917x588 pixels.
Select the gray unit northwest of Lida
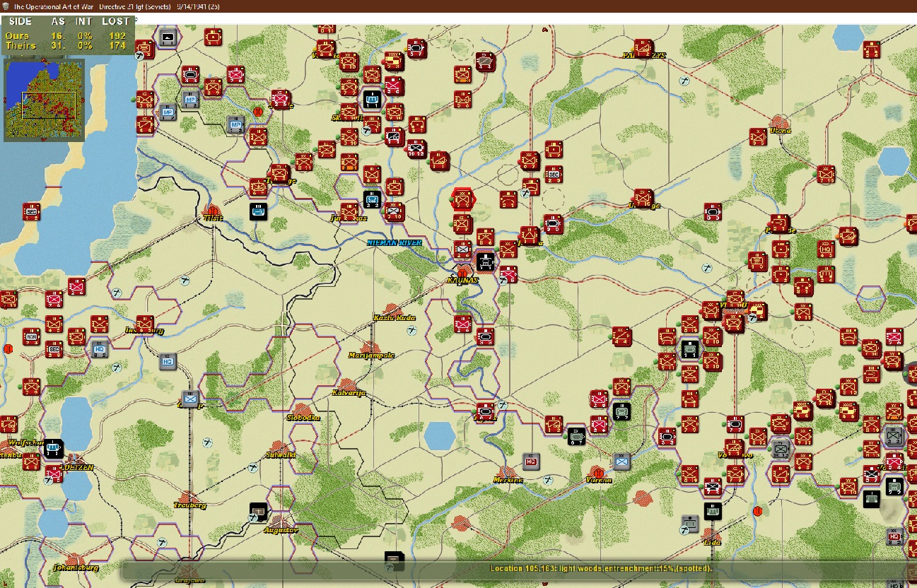[x=690, y=524]
